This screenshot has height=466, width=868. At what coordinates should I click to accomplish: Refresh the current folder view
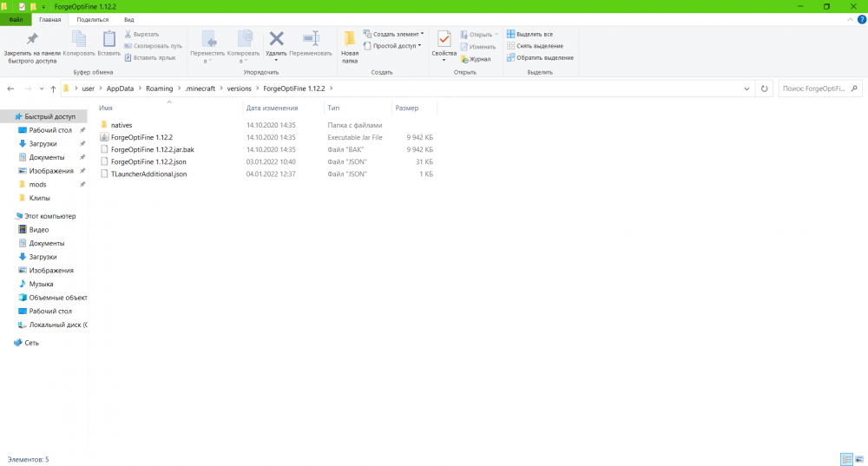point(764,89)
